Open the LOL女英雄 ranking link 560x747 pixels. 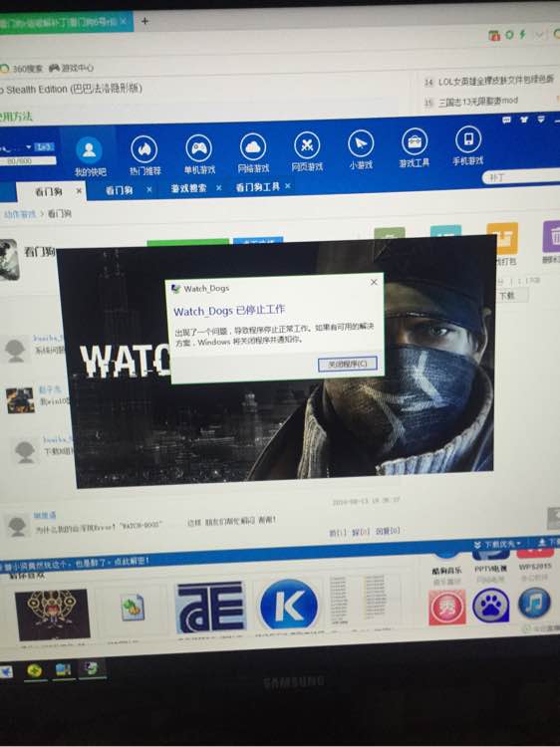point(496,81)
